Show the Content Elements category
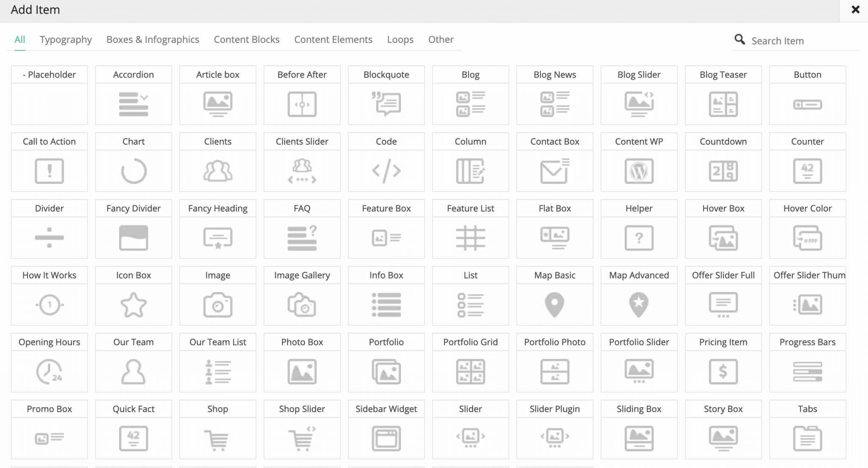Viewport: 868px width, 468px height. [333, 39]
